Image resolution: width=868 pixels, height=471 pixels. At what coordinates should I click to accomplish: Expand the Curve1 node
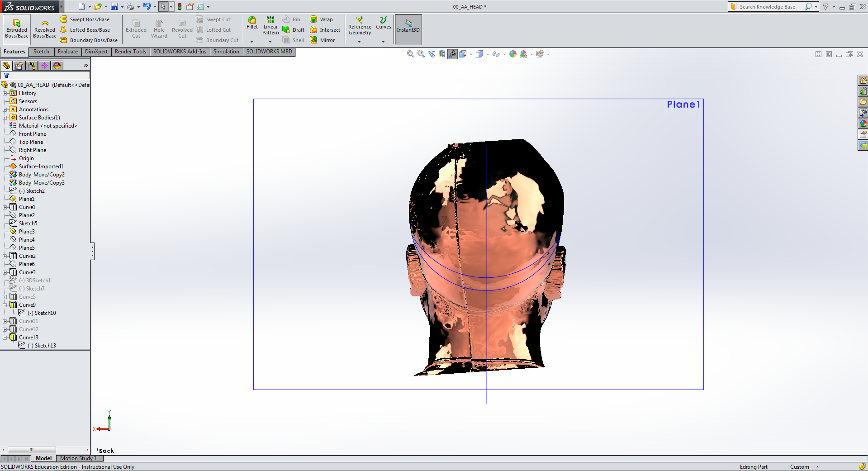point(5,207)
